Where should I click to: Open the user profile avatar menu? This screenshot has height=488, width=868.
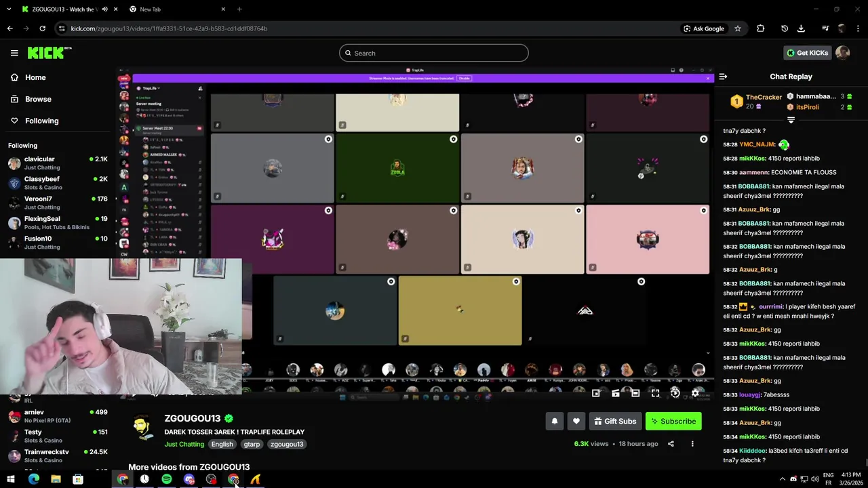[843, 53]
